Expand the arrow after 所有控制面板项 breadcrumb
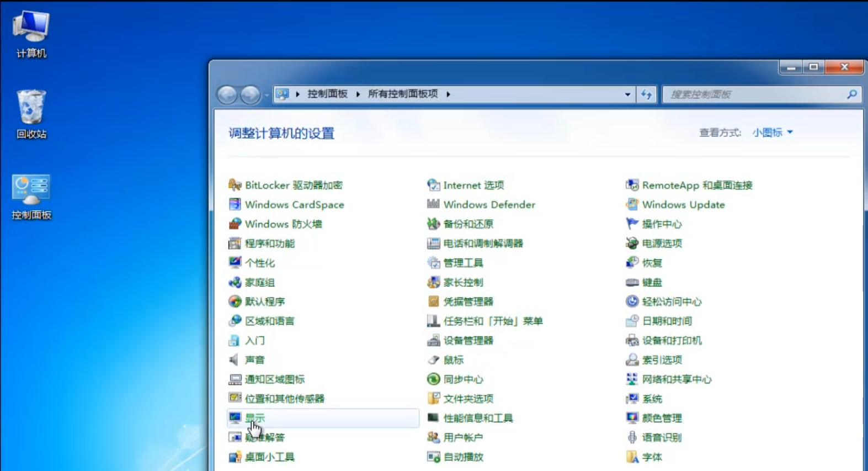The width and height of the screenshot is (868, 471). pyautogui.click(x=448, y=94)
